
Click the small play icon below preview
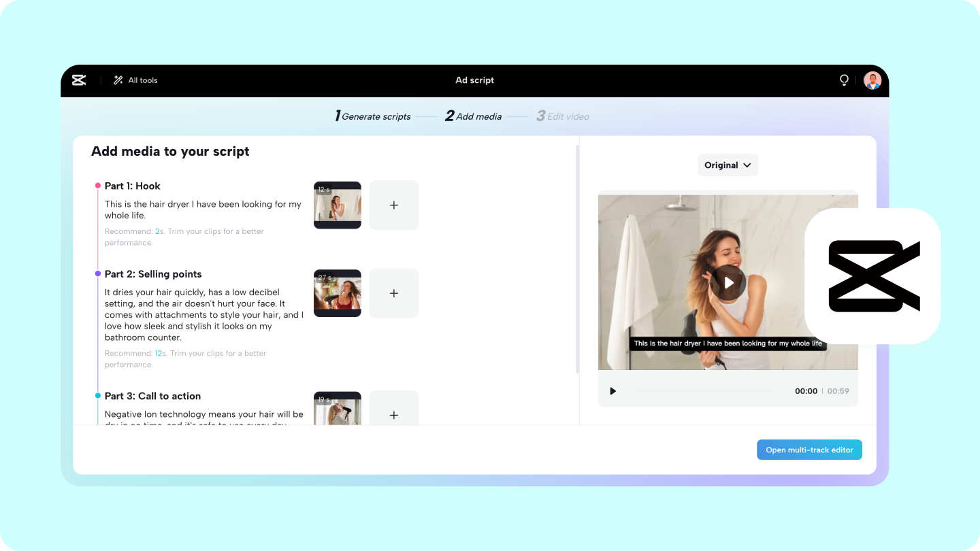coord(612,391)
